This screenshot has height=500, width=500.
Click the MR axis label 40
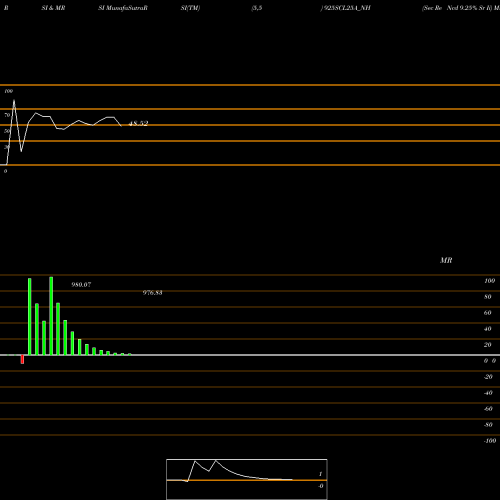tap(488, 329)
